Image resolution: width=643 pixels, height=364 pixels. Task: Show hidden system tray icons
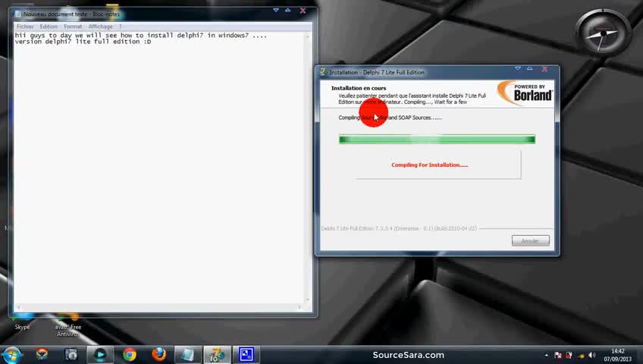(x=546, y=356)
